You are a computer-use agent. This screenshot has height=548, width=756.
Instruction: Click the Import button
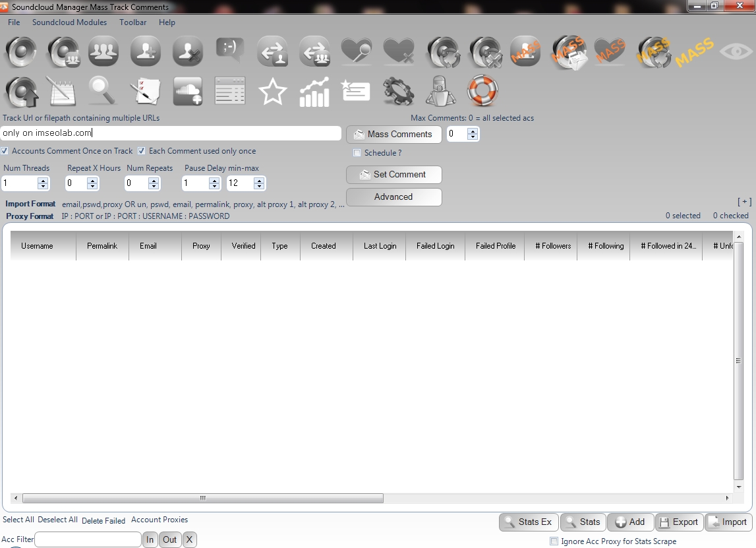(x=728, y=522)
